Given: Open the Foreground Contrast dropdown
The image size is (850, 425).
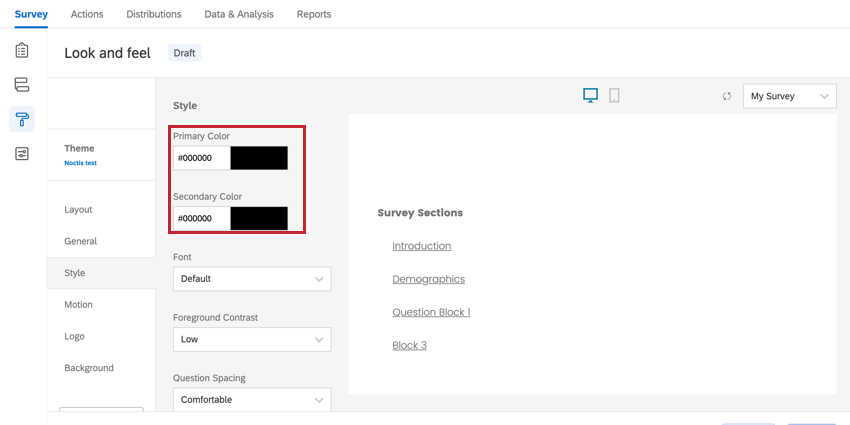Looking at the screenshot, I should [251, 339].
